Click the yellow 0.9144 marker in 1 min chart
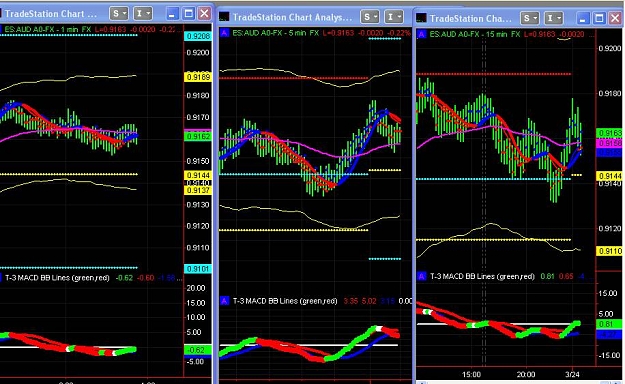This screenshot has height=384, width=625. (198, 175)
